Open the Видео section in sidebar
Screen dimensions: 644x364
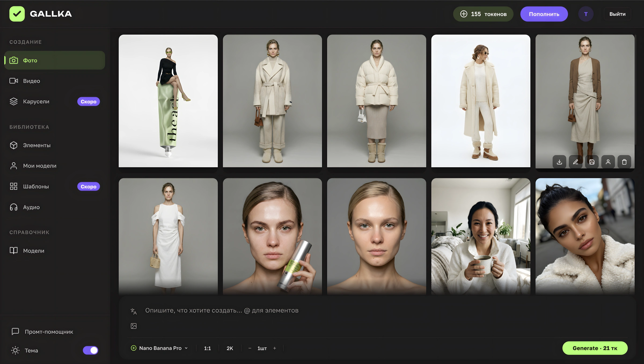click(x=31, y=81)
